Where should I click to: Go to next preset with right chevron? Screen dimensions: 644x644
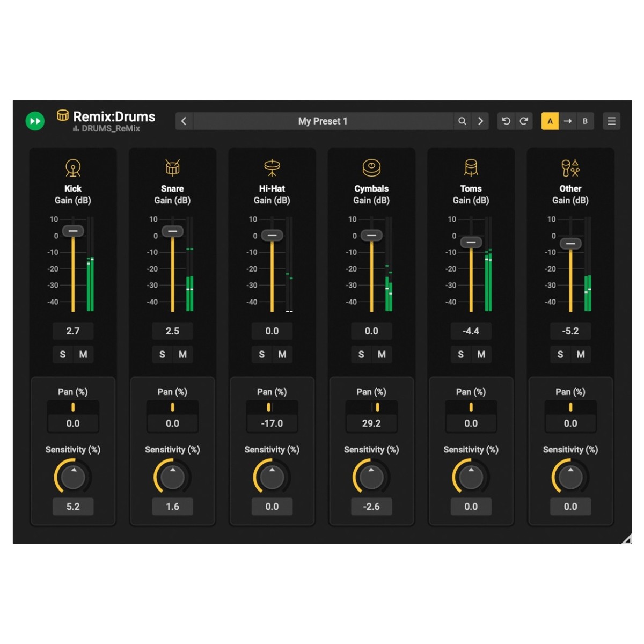click(x=480, y=121)
